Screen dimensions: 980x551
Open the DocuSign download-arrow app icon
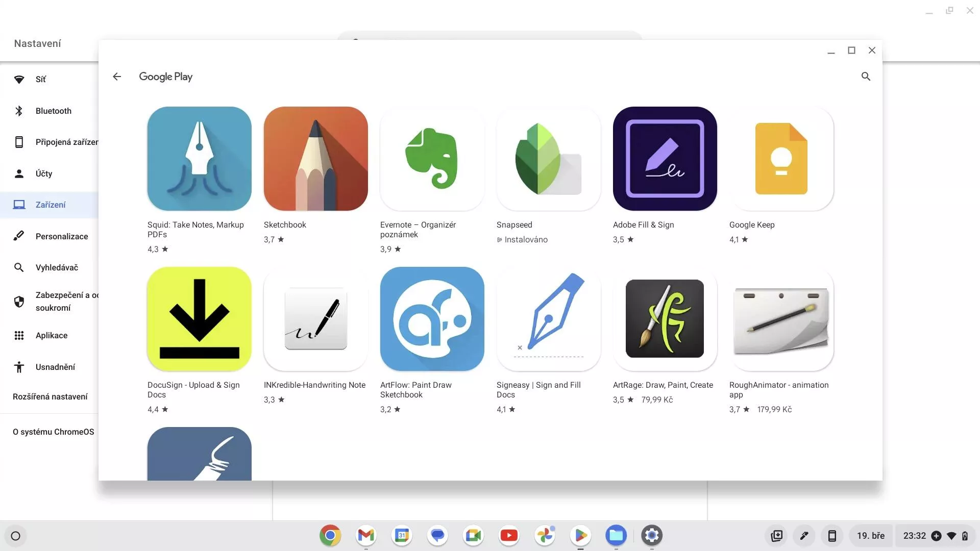199,319
